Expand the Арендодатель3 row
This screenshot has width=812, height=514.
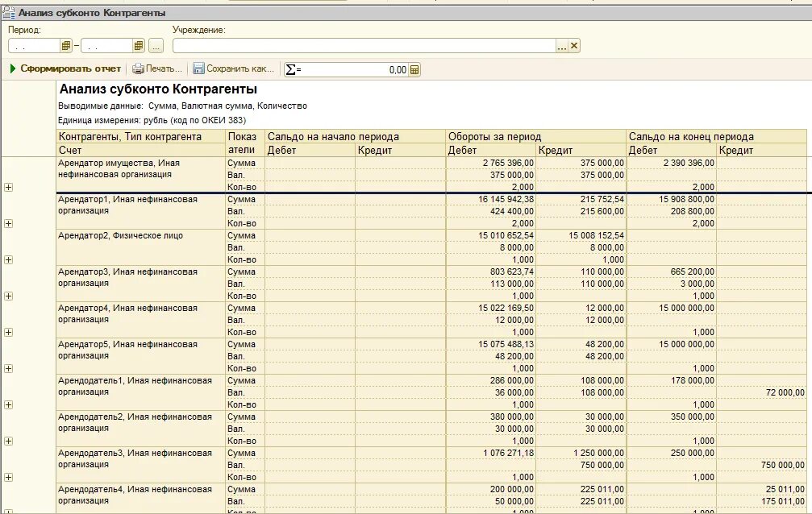[x=8, y=477]
